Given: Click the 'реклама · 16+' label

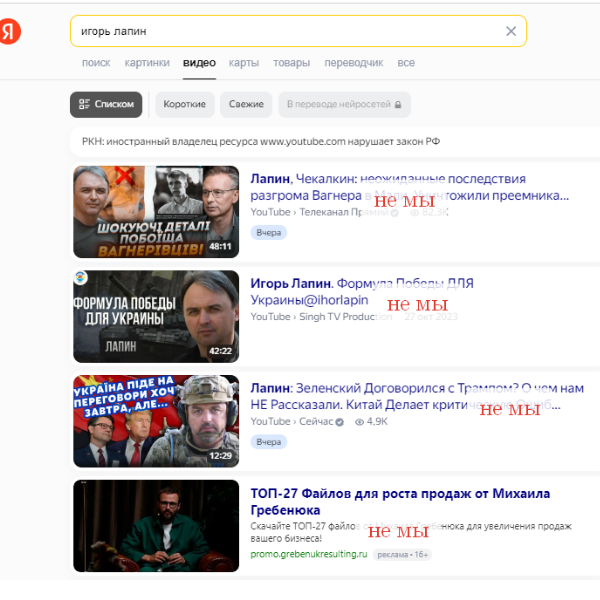Looking at the screenshot, I should pos(402,555).
